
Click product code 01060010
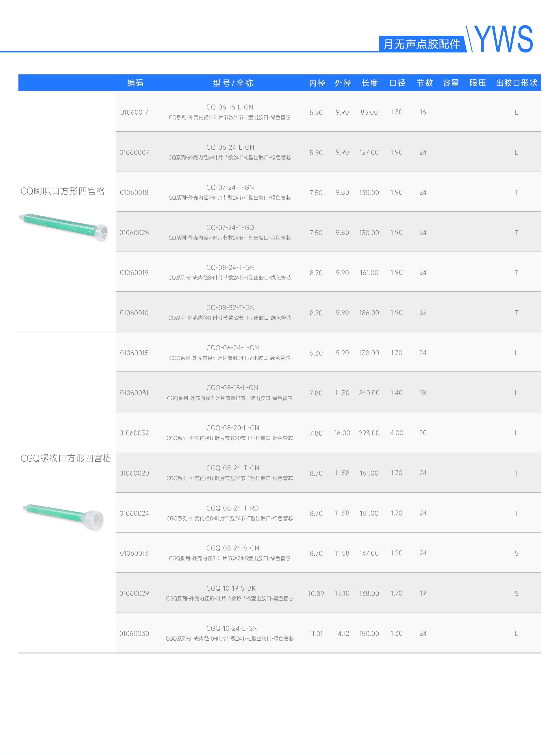[x=134, y=313]
